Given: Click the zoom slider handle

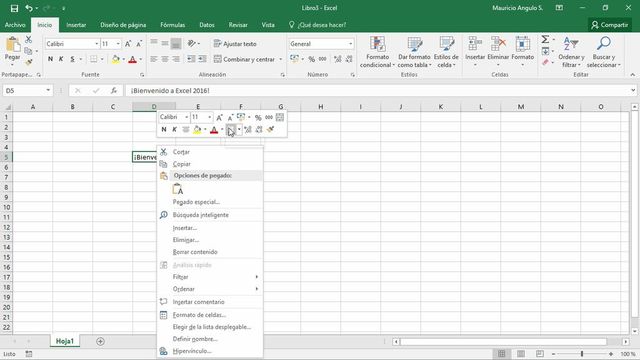Looking at the screenshot, I should [582, 354].
